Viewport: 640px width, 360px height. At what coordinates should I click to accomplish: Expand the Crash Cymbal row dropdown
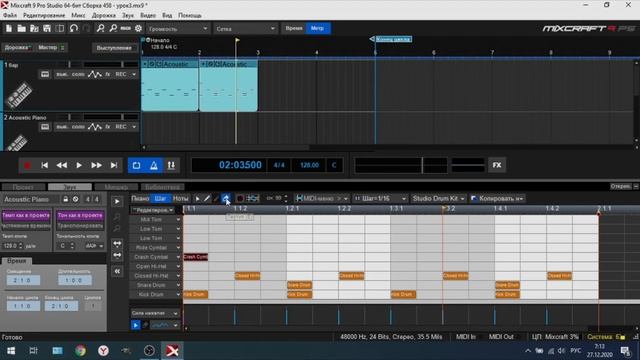click(x=178, y=257)
